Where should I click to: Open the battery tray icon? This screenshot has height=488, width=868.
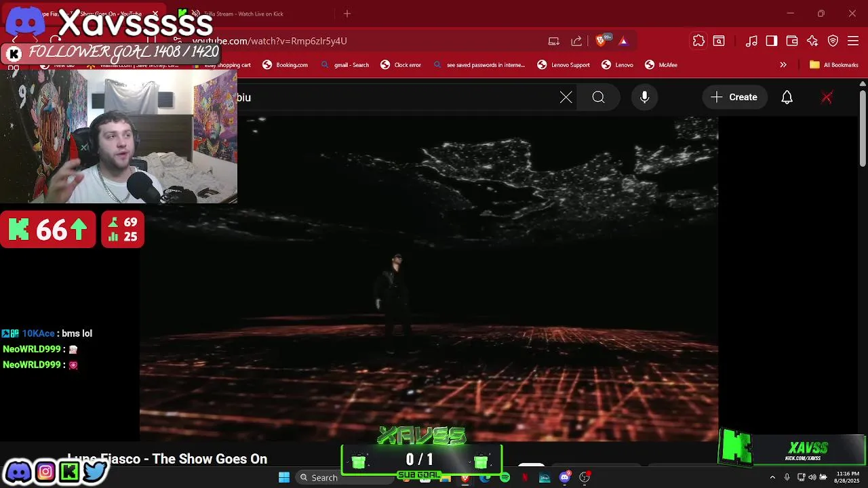point(823,477)
